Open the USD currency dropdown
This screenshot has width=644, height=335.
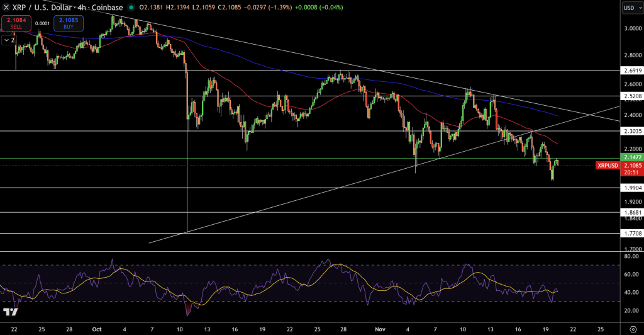[x=632, y=8]
